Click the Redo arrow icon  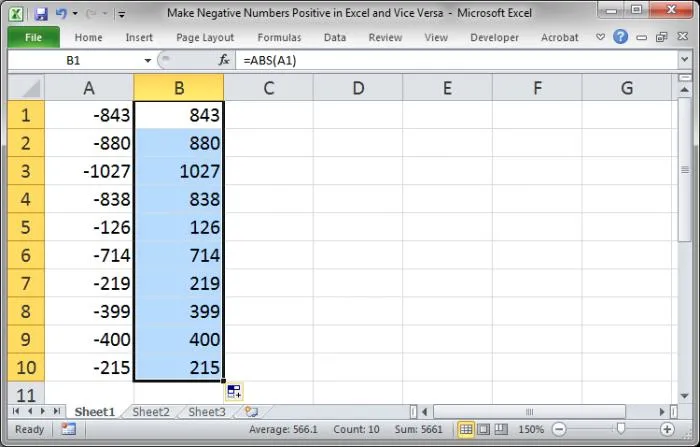tap(91, 13)
